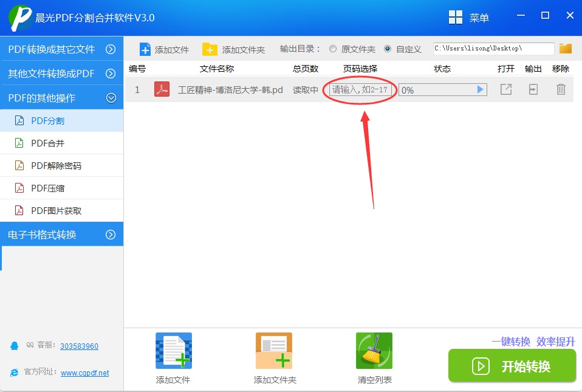Click the 0% progress bar
The image size is (582, 392).
coord(442,90)
